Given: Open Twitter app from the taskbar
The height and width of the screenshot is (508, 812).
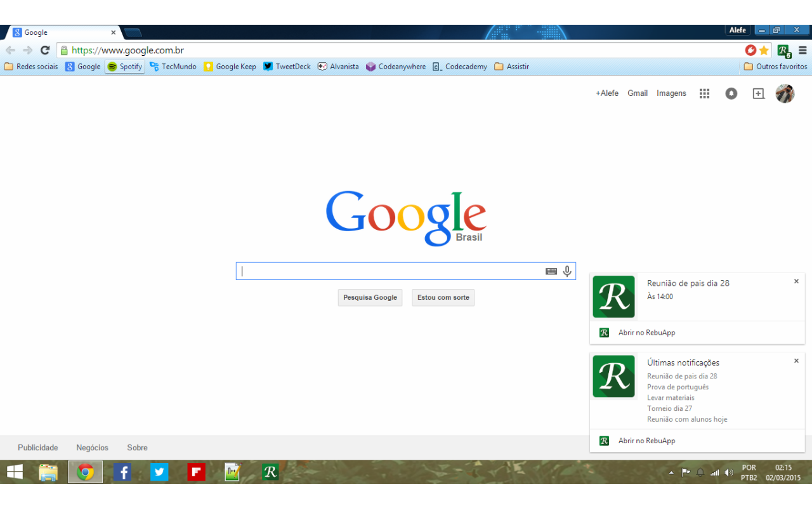Looking at the screenshot, I should pos(159,472).
